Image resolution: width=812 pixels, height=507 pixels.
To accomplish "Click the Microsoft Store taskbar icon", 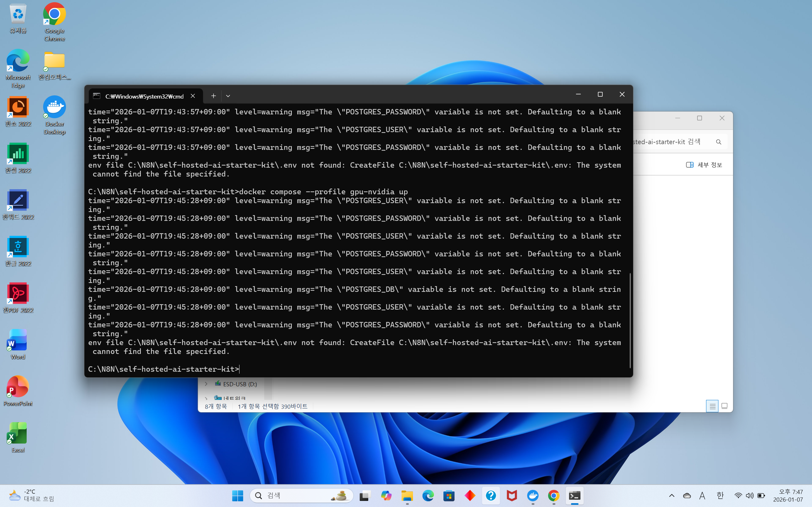I will tap(449, 496).
